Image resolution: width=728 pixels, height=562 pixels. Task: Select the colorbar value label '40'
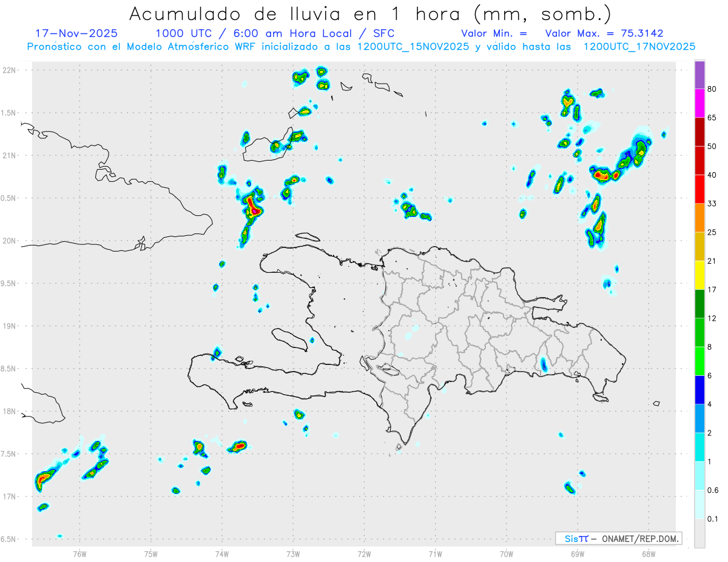[712, 175]
